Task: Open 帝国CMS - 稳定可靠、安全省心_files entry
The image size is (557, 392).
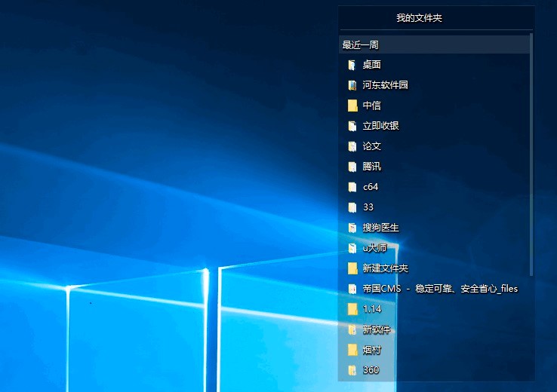Action: [440, 289]
